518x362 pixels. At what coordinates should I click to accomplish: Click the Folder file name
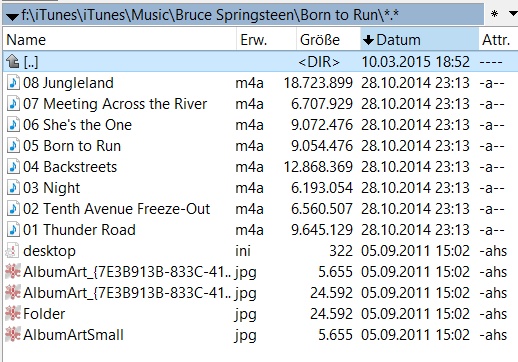pos(44,314)
